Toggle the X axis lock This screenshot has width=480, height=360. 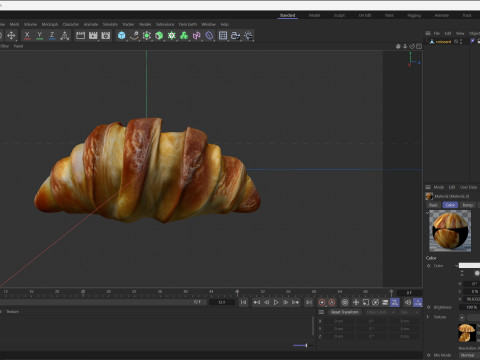pyautogui.click(x=27, y=35)
